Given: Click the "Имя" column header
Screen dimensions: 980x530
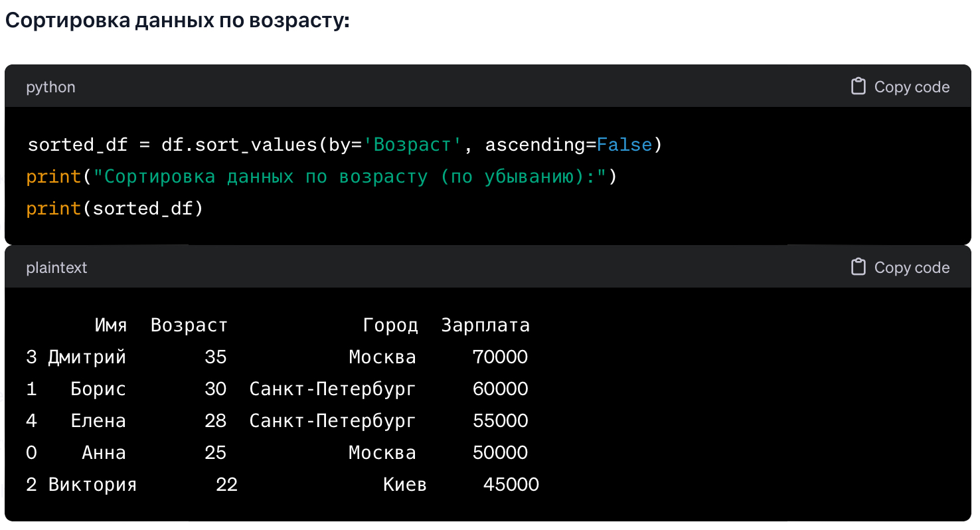Looking at the screenshot, I should pos(110,325).
